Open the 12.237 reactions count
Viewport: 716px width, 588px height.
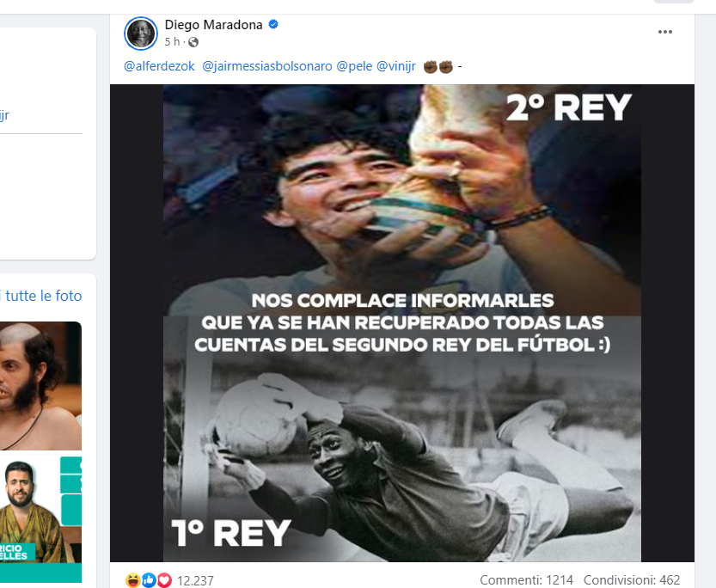click(x=195, y=580)
